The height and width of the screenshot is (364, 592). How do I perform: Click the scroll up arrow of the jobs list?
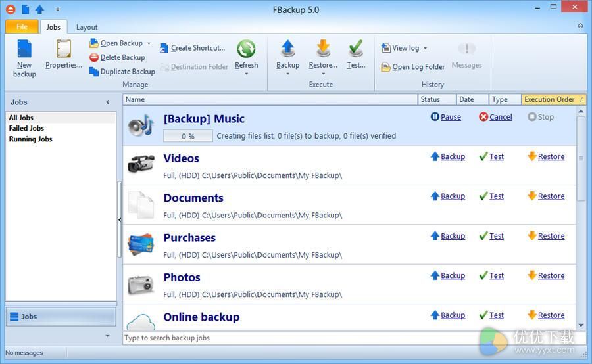[581, 111]
